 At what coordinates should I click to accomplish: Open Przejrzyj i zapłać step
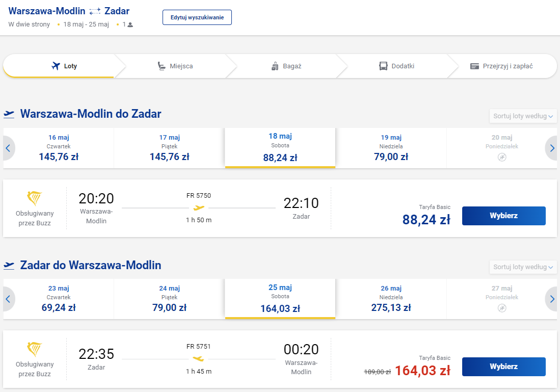point(501,66)
